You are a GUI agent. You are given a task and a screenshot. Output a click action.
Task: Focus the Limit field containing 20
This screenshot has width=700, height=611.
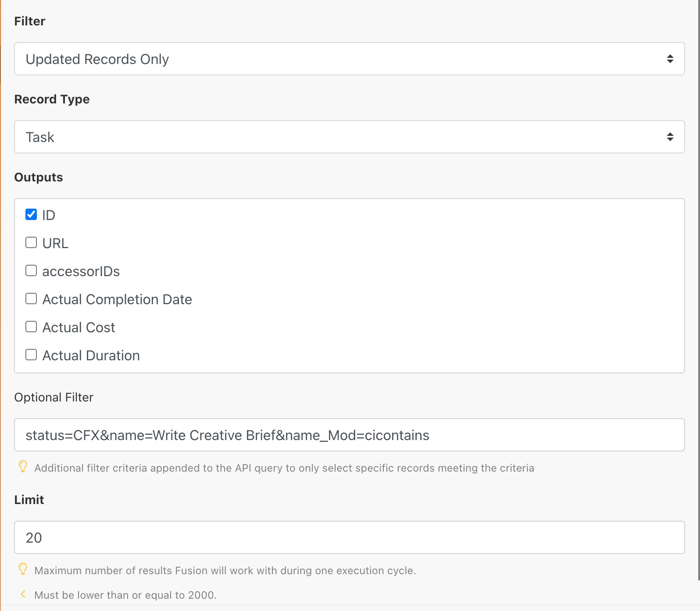(x=349, y=537)
